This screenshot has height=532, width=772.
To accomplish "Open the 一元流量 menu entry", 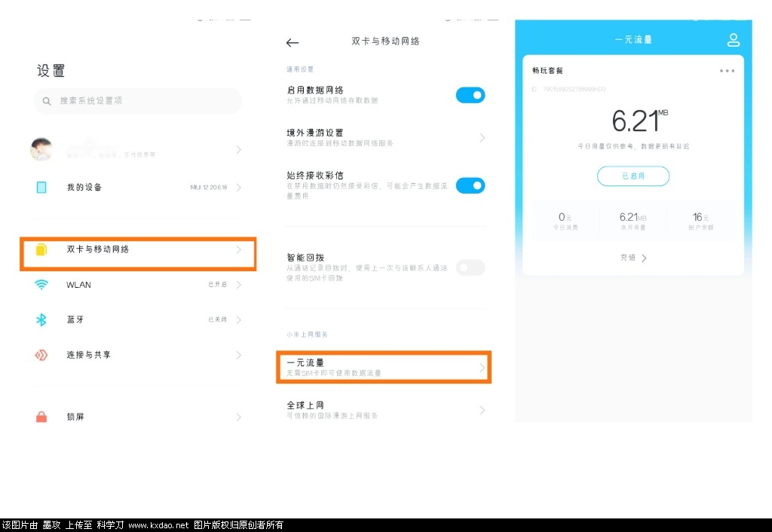I will [383, 367].
